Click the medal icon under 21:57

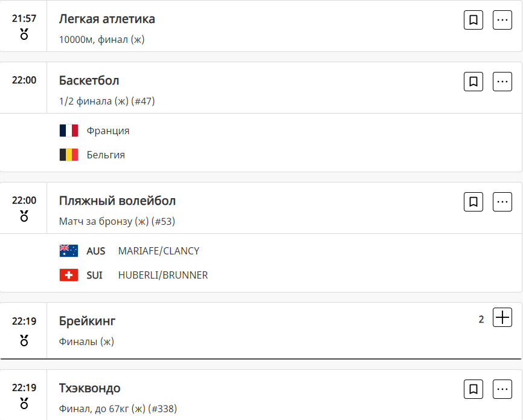(x=24, y=34)
